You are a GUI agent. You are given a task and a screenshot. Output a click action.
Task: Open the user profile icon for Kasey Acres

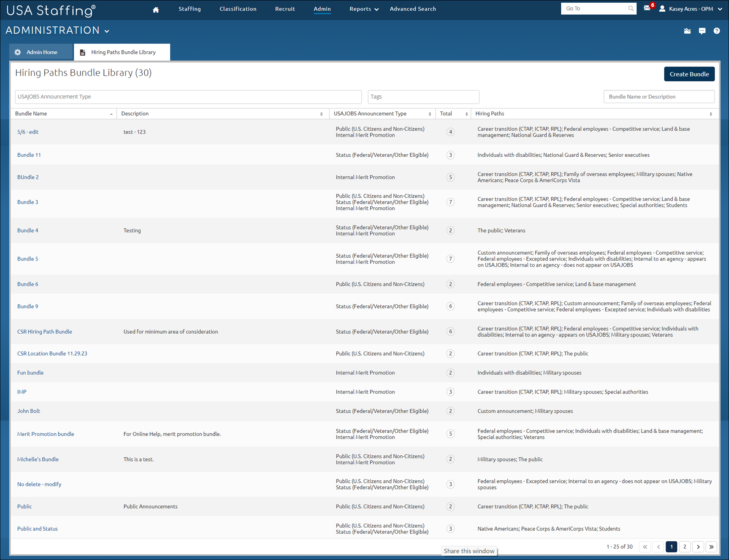pyautogui.click(x=662, y=9)
